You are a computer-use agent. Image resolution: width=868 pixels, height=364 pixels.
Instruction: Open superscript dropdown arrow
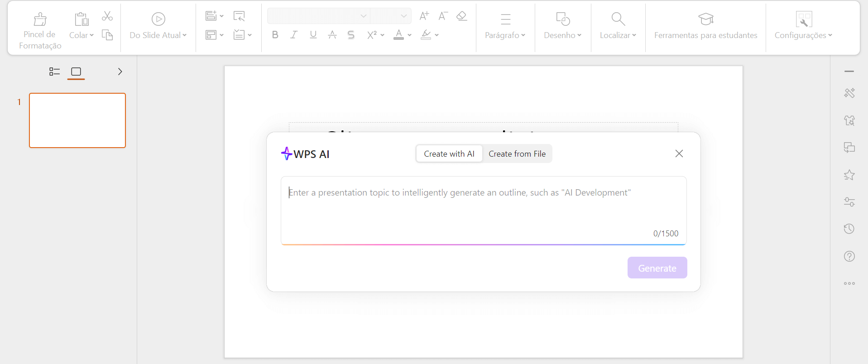pos(383,35)
